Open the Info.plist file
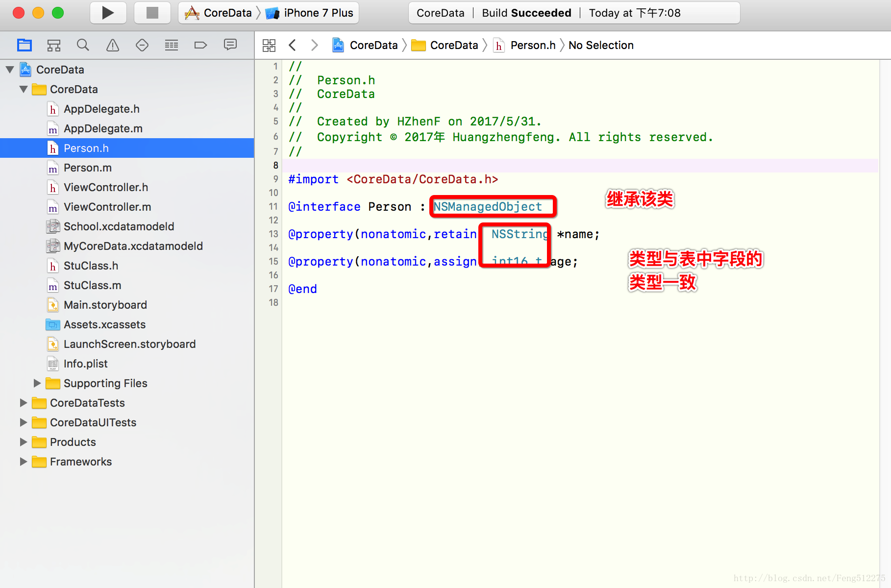This screenshot has width=891, height=588. (x=127, y=364)
